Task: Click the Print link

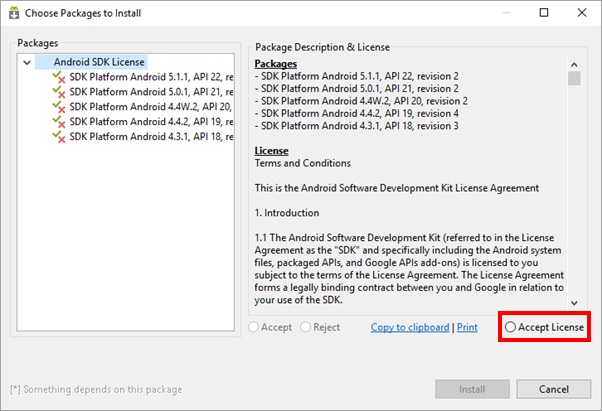Action: pos(467,327)
